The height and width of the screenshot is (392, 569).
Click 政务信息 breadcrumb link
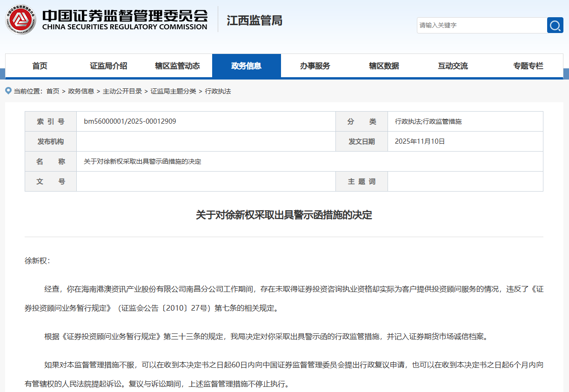(x=81, y=91)
